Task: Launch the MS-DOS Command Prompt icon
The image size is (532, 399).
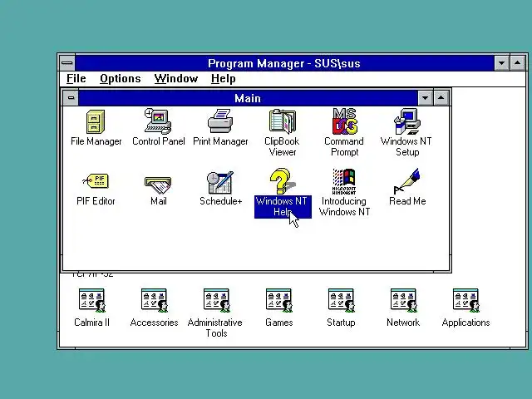Action: [344, 121]
